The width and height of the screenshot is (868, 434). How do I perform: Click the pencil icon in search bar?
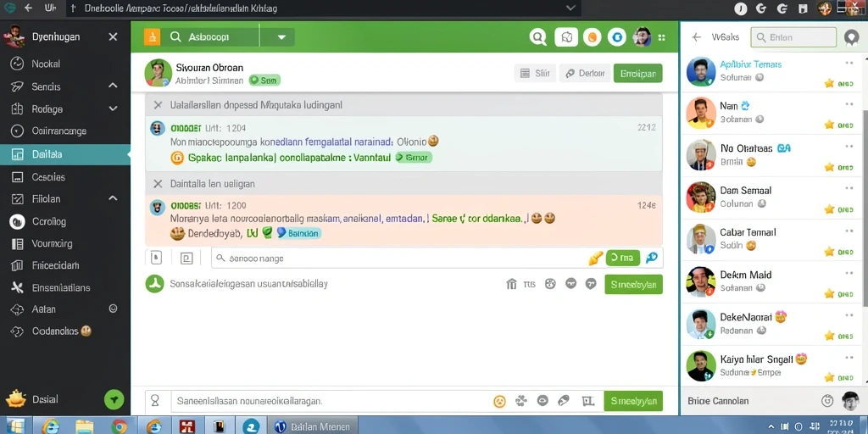coord(595,258)
